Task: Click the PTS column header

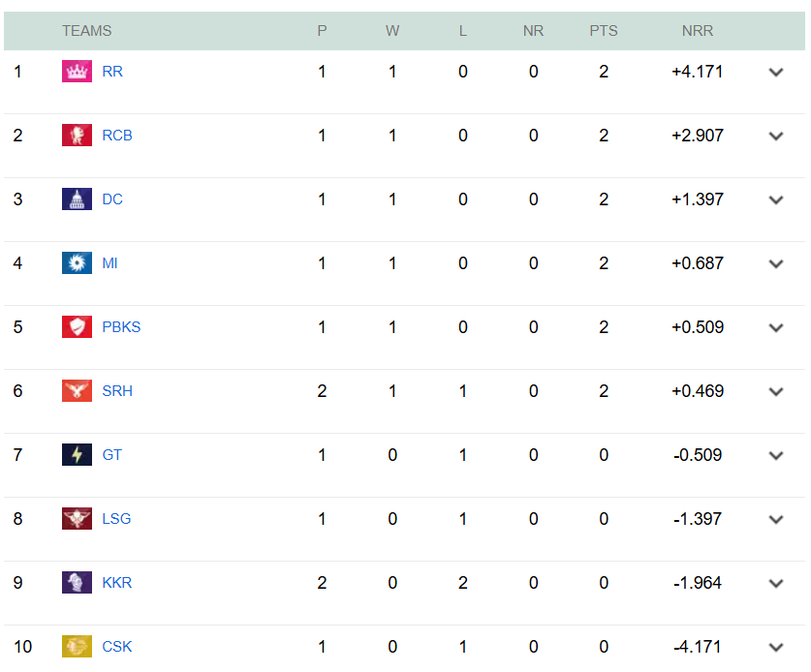Action: coord(603,30)
